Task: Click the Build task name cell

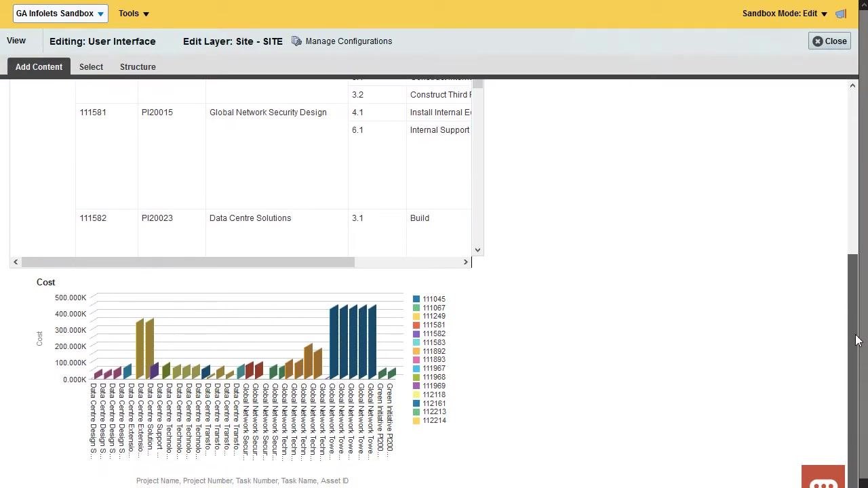Action: click(x=420, y=218)
